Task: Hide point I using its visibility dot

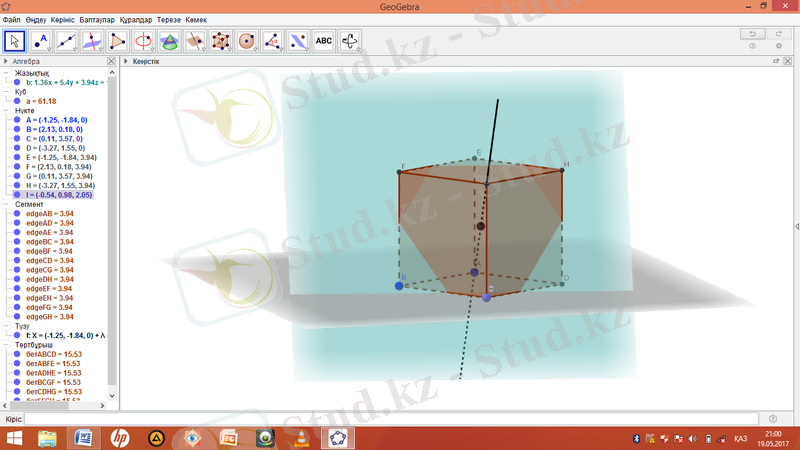Action: (x=17, y=195)
